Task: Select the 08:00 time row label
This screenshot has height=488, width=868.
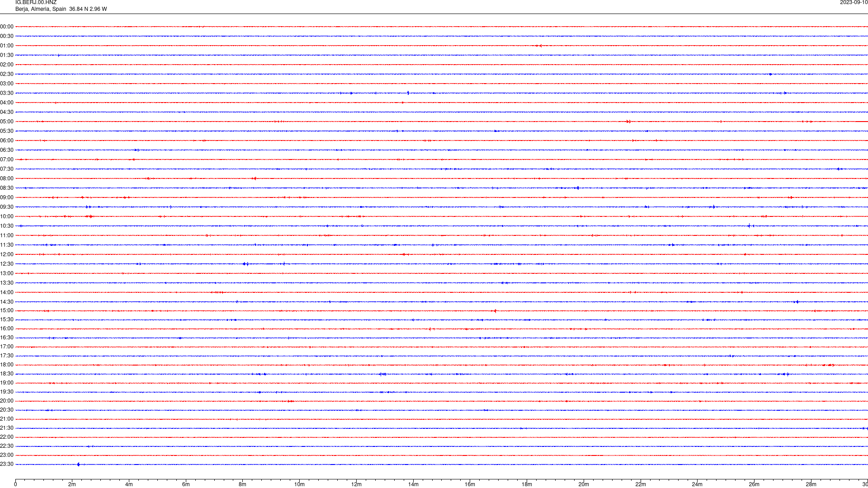Action: tap(7, 178)
